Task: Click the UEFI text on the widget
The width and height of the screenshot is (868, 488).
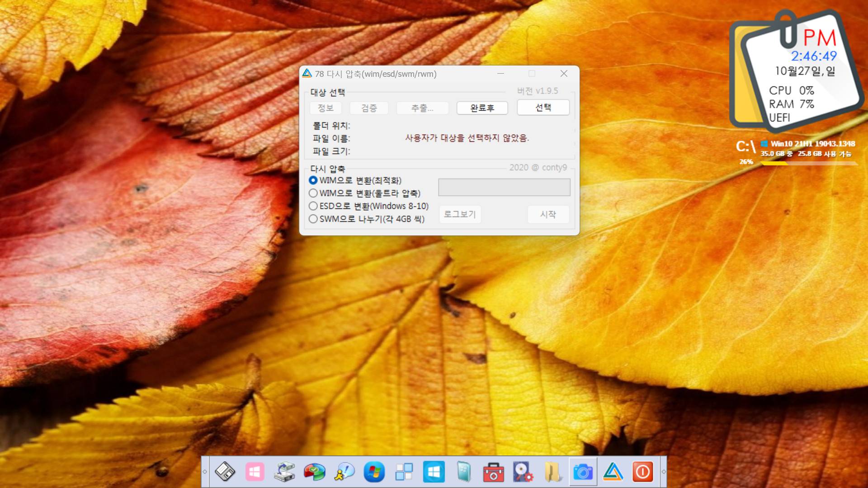Action: [780, 117]
